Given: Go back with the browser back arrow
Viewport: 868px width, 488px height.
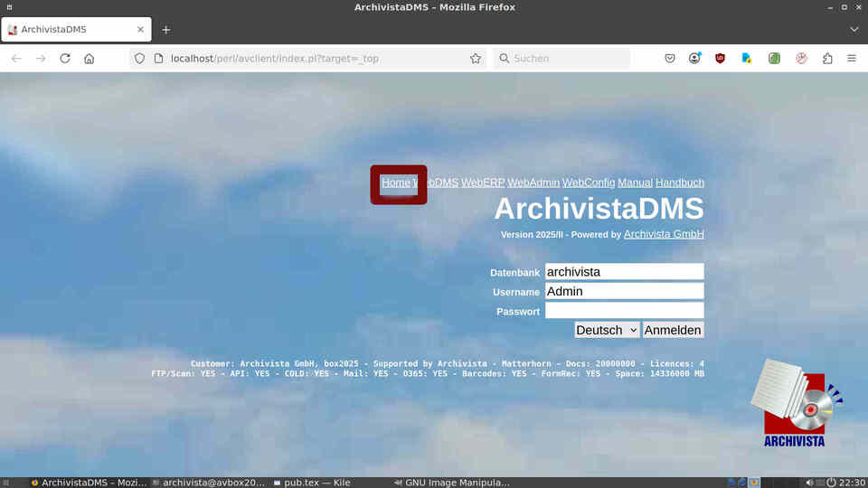Looking at the screenshot, I should click(16, 58).
